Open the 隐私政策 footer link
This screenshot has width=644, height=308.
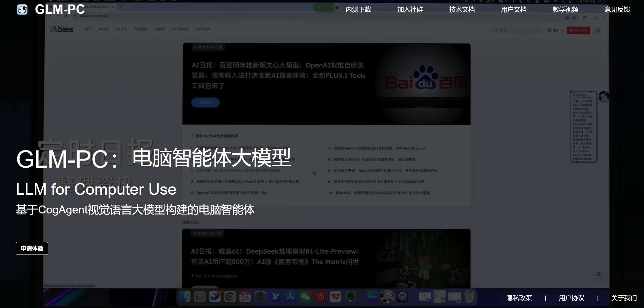pyautogui.click(x=519, y=298)
